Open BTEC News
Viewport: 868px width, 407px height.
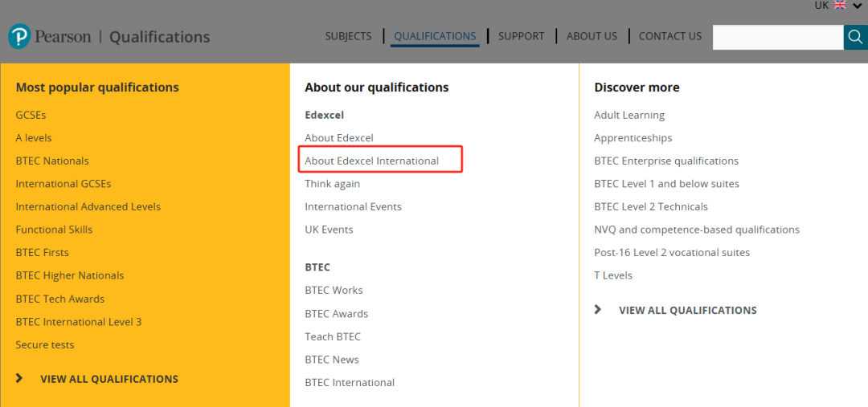click(x=332, y=360)
